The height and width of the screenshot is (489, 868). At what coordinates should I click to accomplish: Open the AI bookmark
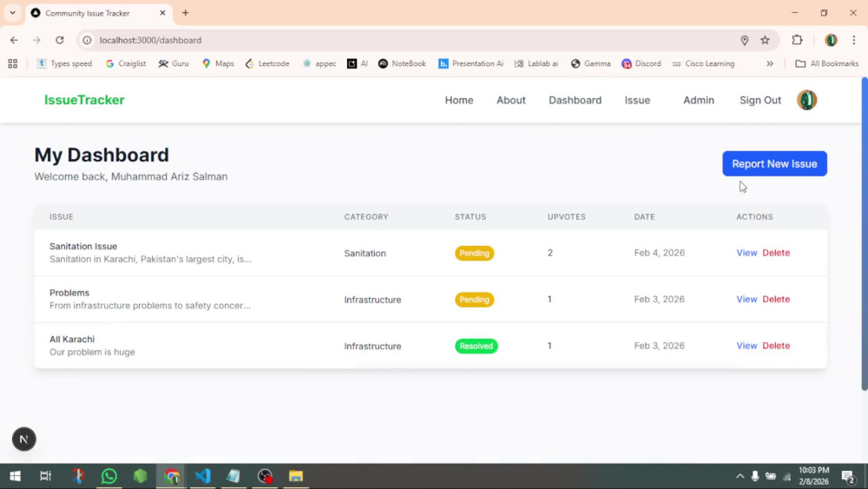357,63
